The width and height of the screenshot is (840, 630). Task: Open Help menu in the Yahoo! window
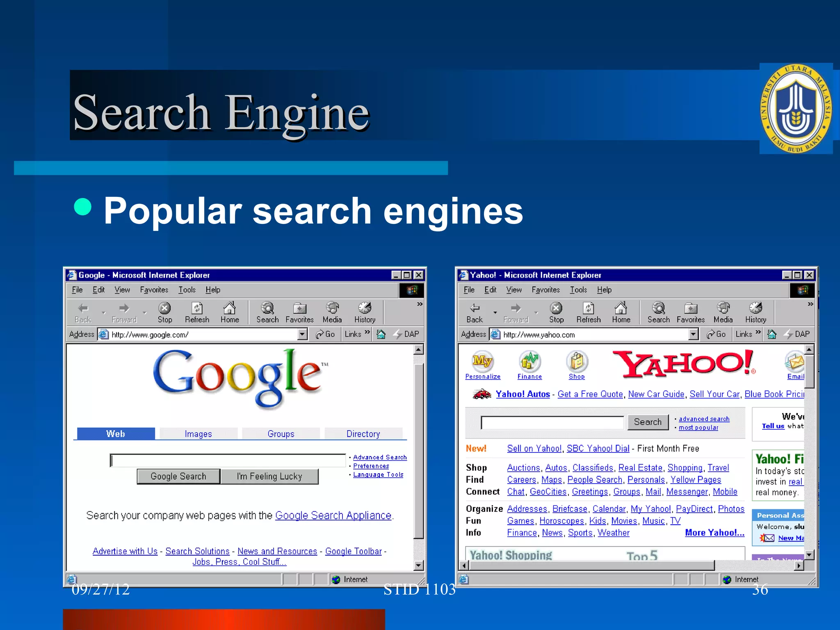click(x=604, y=290)
